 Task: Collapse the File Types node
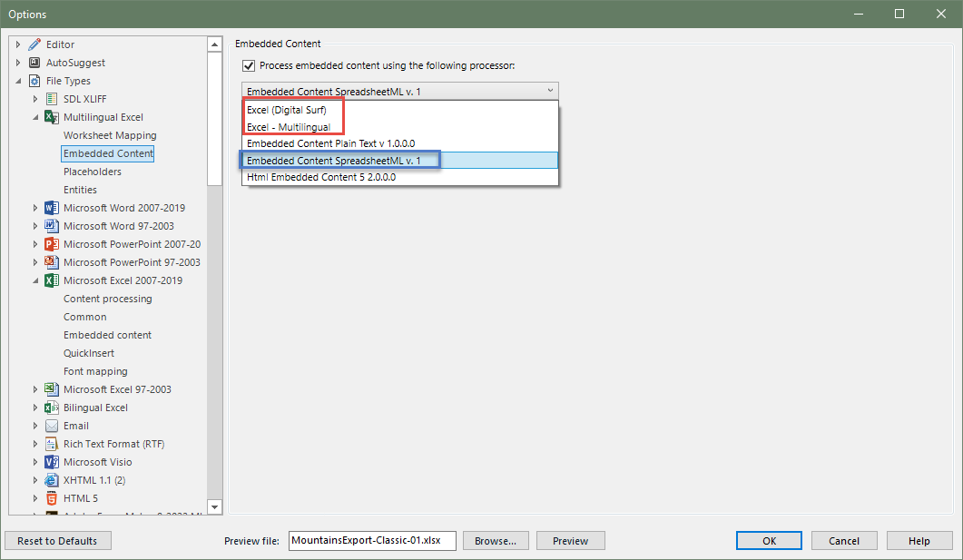point(18,81)
